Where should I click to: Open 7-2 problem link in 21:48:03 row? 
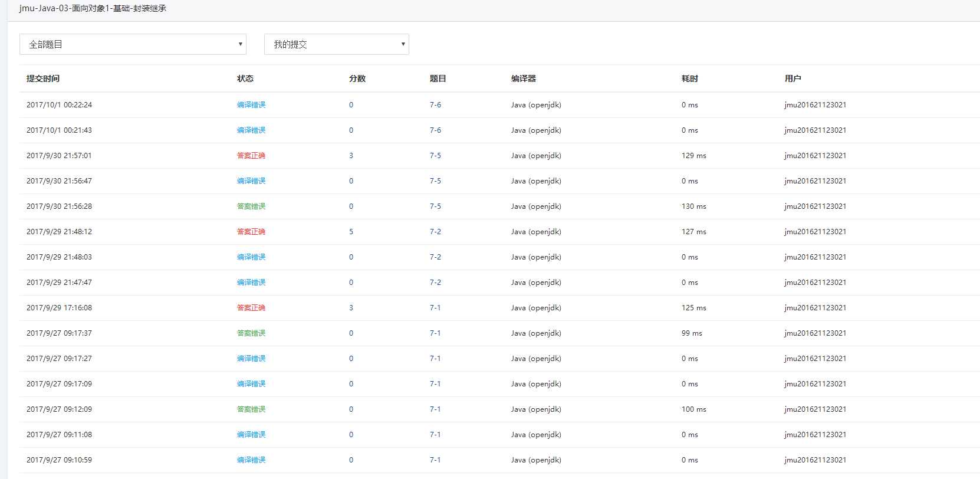(x=435, y=257)
